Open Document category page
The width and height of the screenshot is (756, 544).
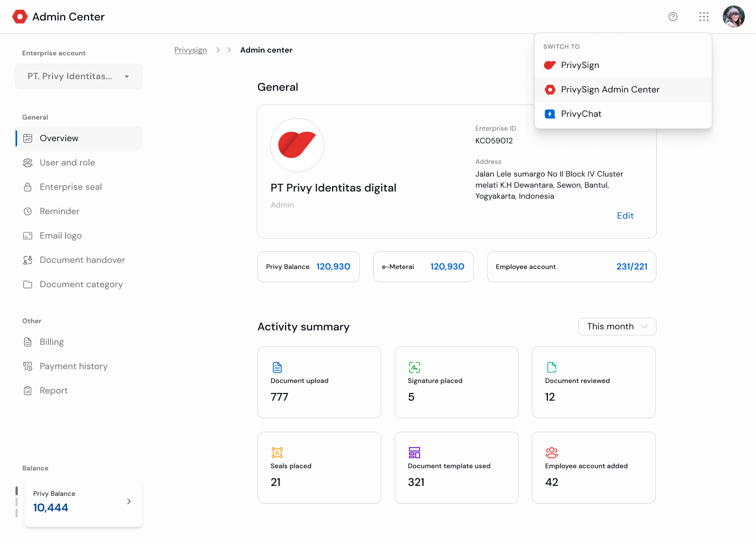(x=79, y=284)
